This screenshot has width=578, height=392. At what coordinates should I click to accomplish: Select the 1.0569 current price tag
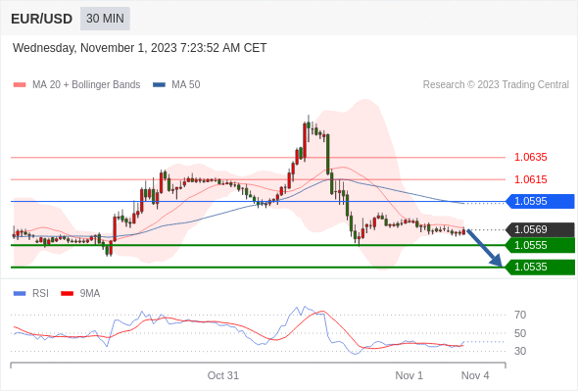pos(541,229)
